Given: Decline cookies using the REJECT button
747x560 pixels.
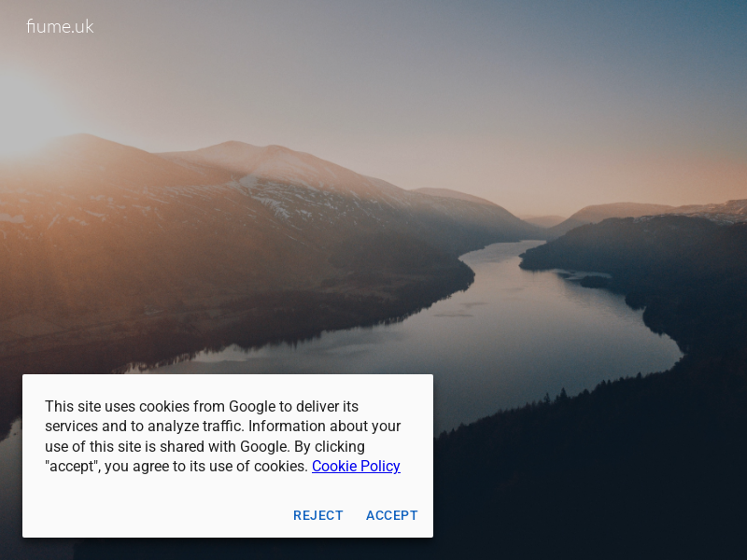Looking at the screenshot, I should tap(317, 515).
